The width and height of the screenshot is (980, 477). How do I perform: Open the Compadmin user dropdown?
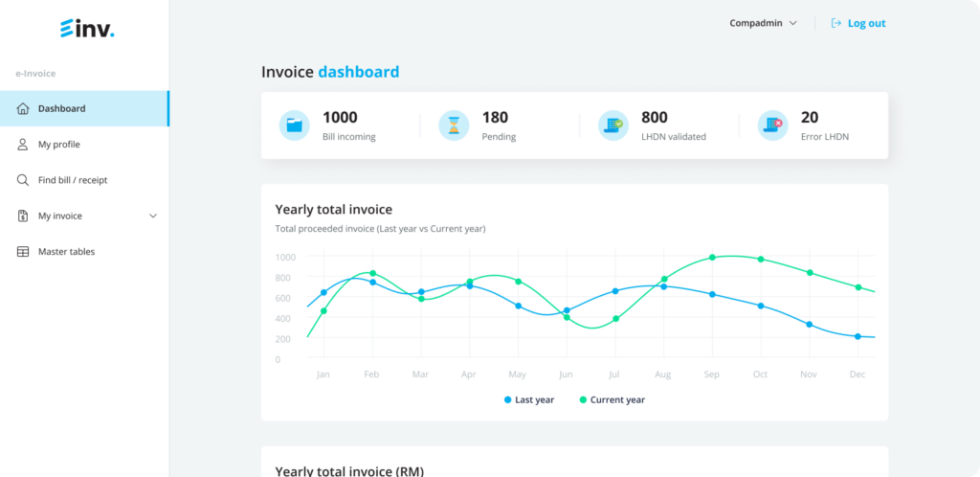point(763,23)
